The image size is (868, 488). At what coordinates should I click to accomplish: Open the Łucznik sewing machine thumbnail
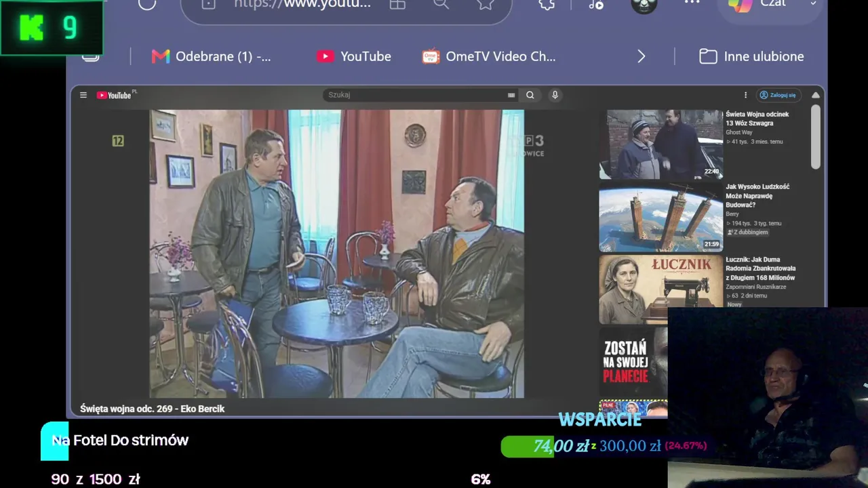(661, 289)
